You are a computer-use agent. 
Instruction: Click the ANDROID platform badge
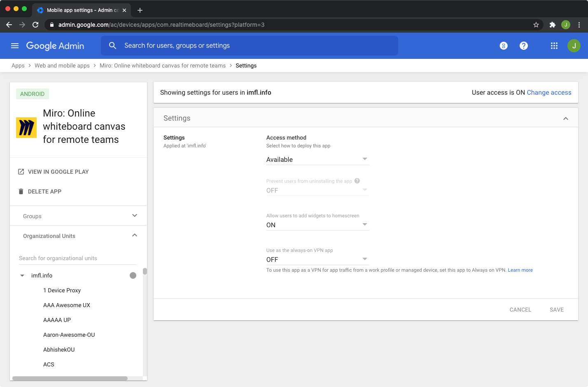pyautogui.click(x=33, y=94)
